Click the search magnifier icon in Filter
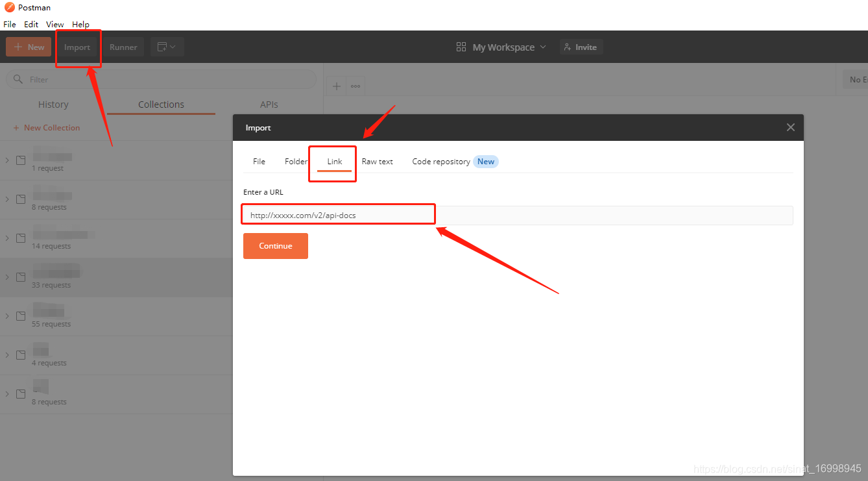This screenshot has width=868, height=481. pos(18,79)
